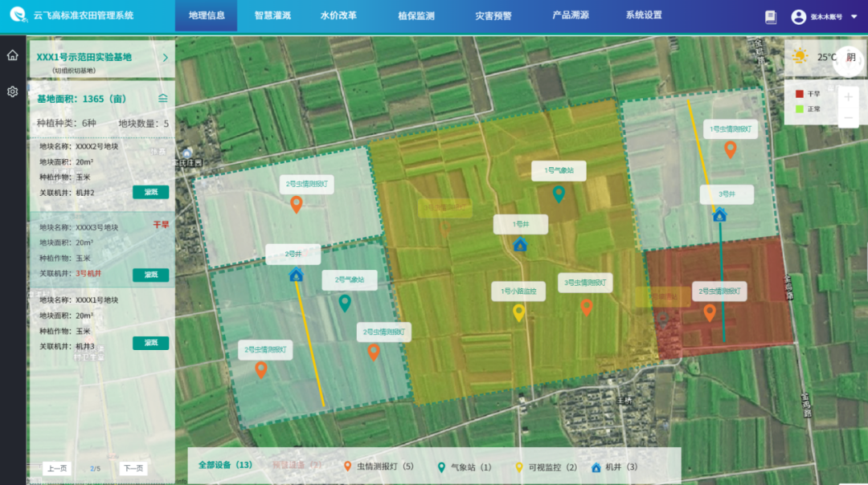Click the 1号气象站 teal map pin

[559, 194]
